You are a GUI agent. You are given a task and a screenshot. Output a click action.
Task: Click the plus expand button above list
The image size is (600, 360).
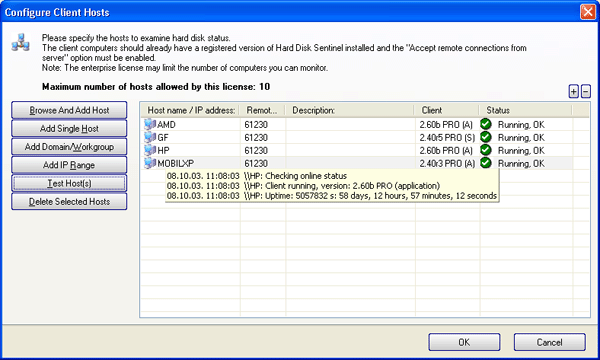tap(573, 91)
